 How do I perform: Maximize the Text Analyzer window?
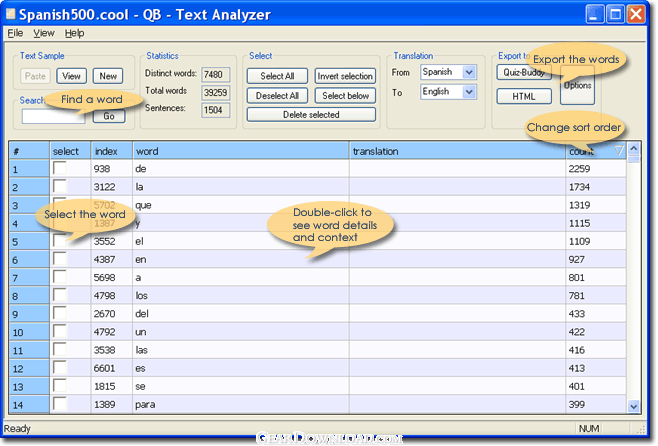(615, 15)
